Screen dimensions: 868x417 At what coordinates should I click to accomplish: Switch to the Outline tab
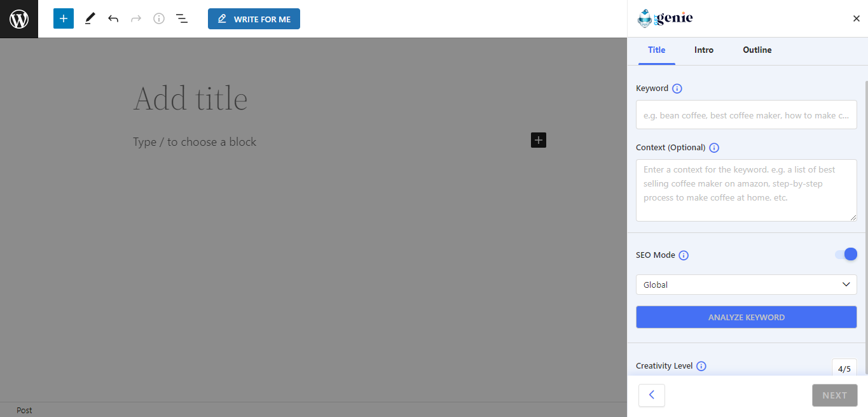coord(757,50)
